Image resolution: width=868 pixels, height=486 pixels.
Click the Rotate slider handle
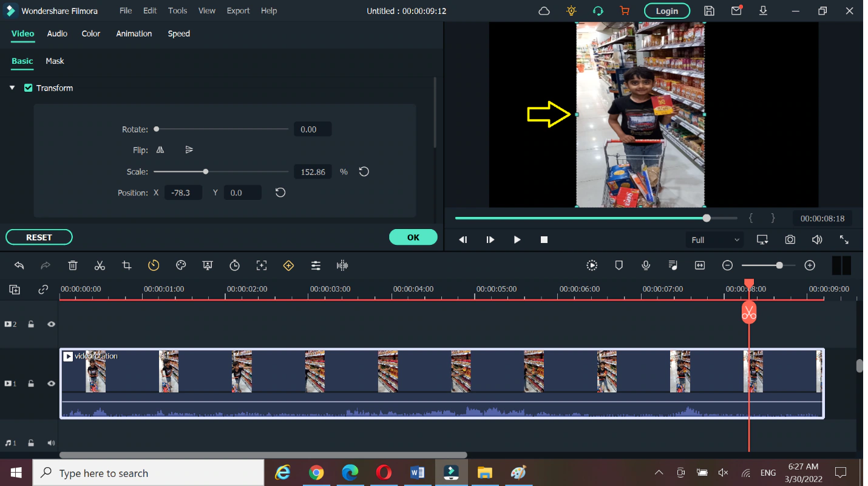[157, 129]
